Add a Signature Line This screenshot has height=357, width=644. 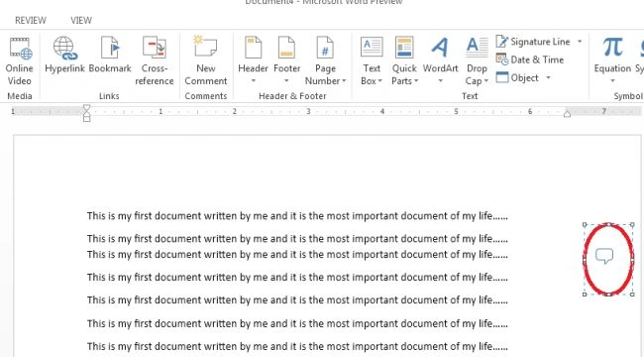tap(533, 42)
